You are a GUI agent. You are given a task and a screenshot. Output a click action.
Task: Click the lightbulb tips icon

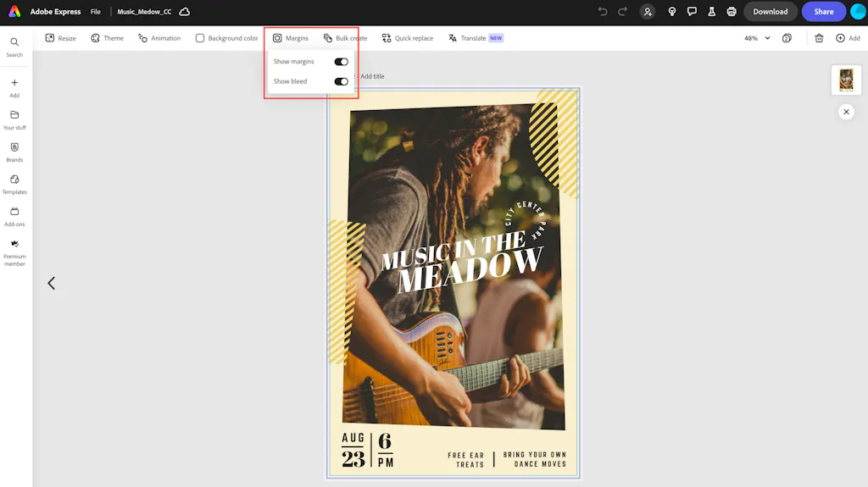click(672, 12)
